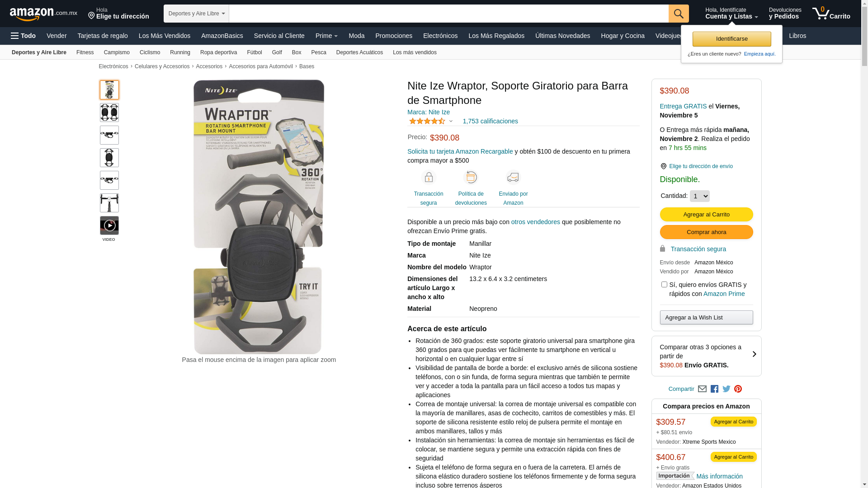The height and width of the screenshot is (488, 868).
Task: Share on Pinterest icon
Action: pos(738,389)
